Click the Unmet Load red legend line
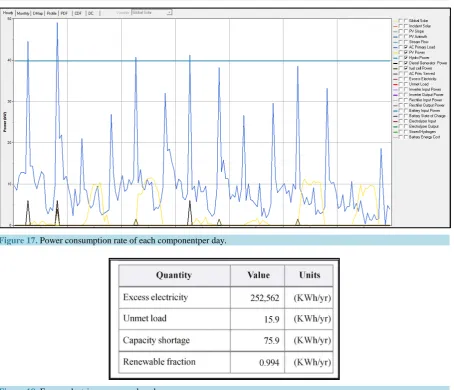This screenshot has height=390, width=454. coord(395,84)
